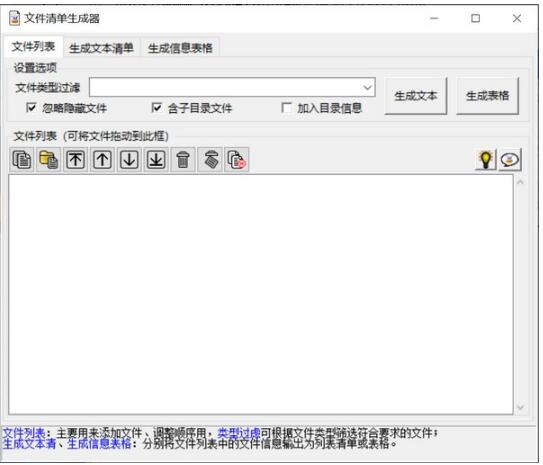Toggle 忽略隐藏文件 checkbox
The image size is (543, 465).
pos(31,108)
